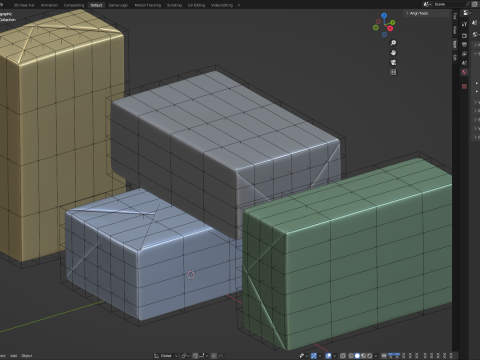Open the Tool sidebar tab
The height and width of the screenshot is (360, 480).
point(455,16)
